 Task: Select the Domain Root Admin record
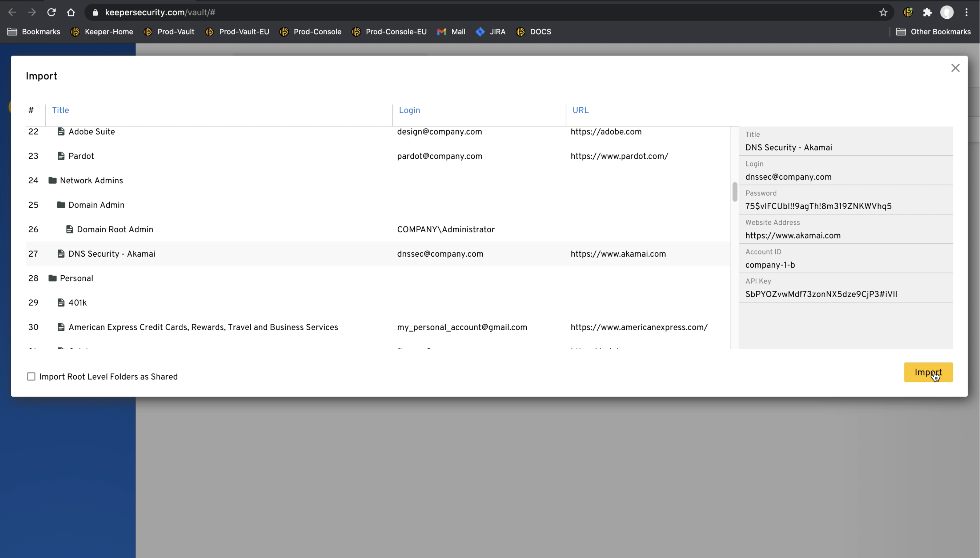click(x=115, y=229)
